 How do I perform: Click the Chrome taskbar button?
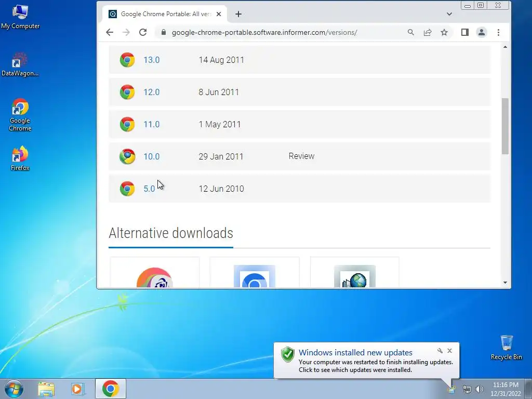(x=111, y=389)
